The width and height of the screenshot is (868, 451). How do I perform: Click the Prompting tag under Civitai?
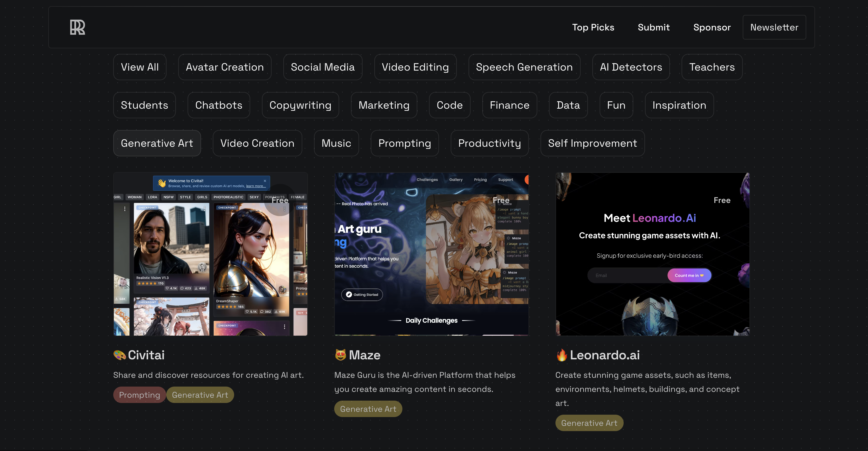click(x=140, y=395)
